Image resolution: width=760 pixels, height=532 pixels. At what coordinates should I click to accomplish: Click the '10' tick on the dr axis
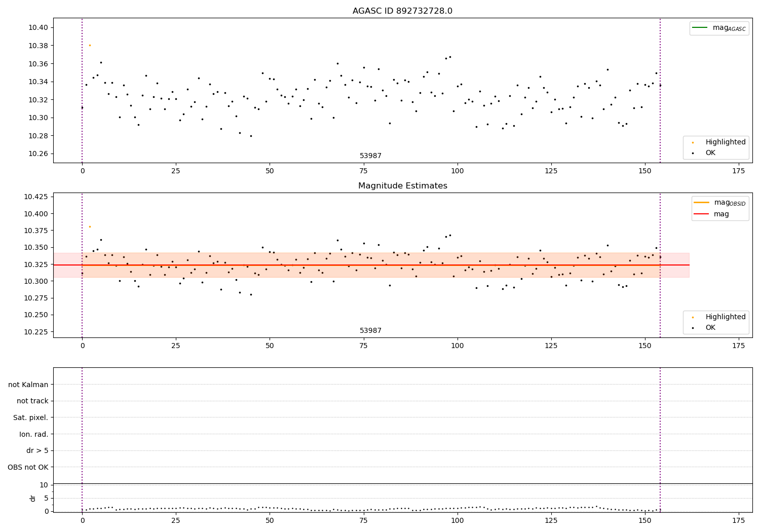44,485
